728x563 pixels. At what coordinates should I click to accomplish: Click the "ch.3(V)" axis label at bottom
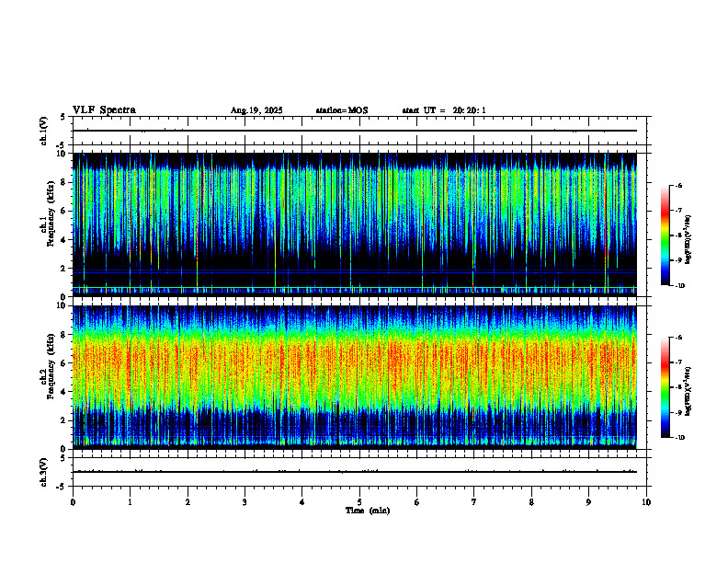pyautogui.click(x=44, y=472)
